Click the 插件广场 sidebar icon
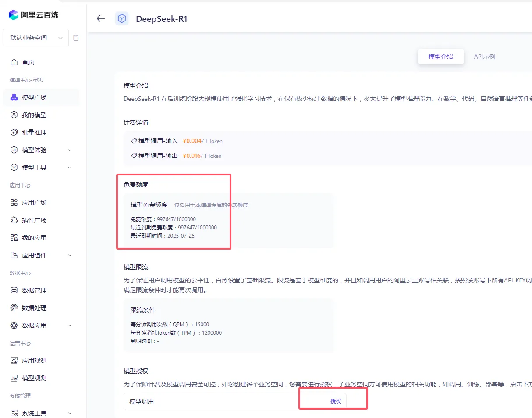Image resolution: width=532 pixels, height=418 pixels. (x=14, y=220)
